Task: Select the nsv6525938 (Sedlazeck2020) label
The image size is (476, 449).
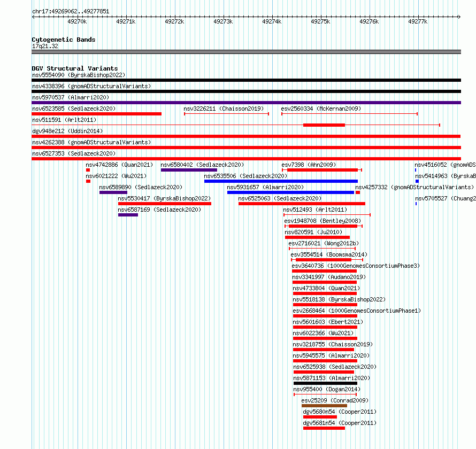Action: [x=335, y=367]
